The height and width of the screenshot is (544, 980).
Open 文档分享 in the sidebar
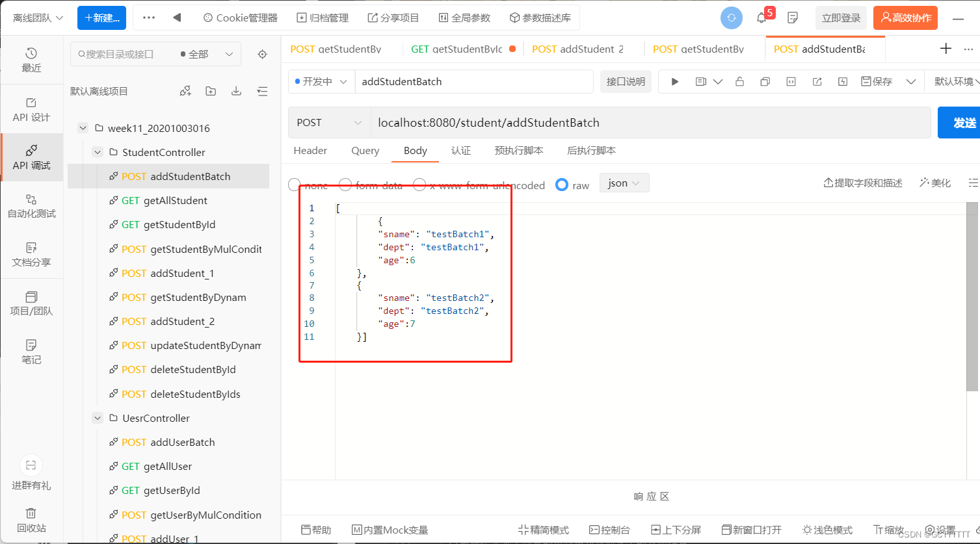click(31, 254)
